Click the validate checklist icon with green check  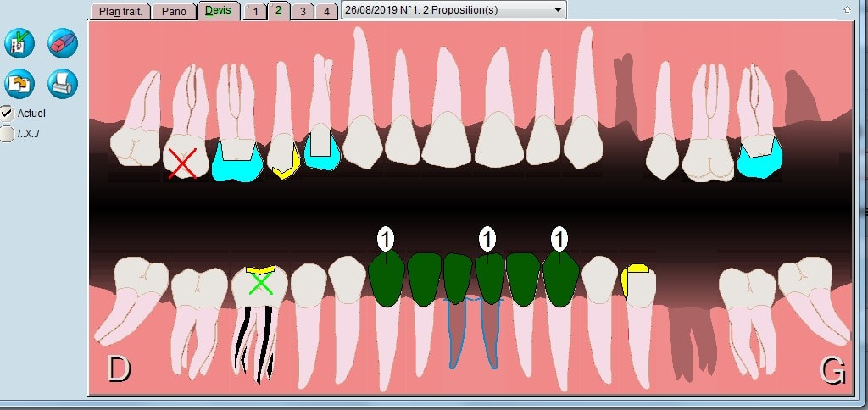pyautogui.click(x=19, y=42)
